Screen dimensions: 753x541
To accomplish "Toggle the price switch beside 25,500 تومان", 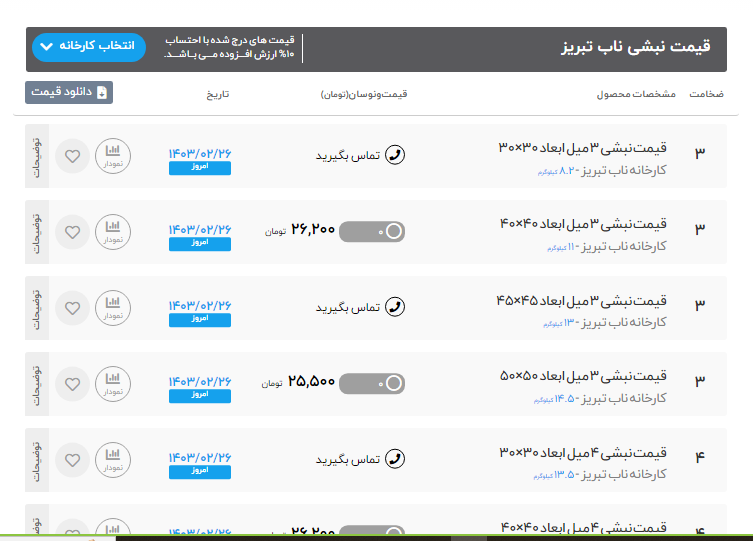I will click(x=372, y=383).
